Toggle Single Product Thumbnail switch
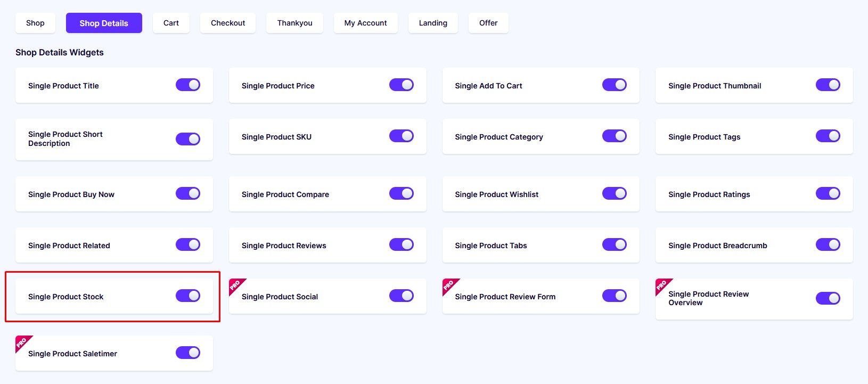The image size is (868, 384). point(828,85)
